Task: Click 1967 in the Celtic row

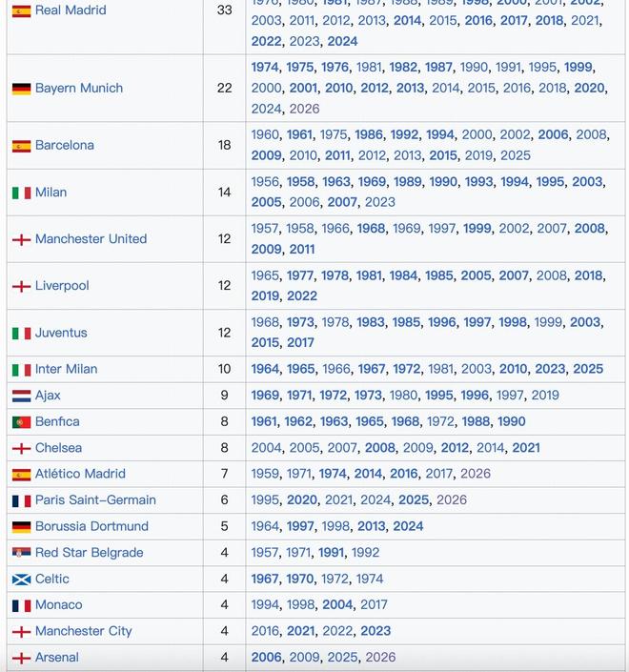Action: tap(265, 579)
